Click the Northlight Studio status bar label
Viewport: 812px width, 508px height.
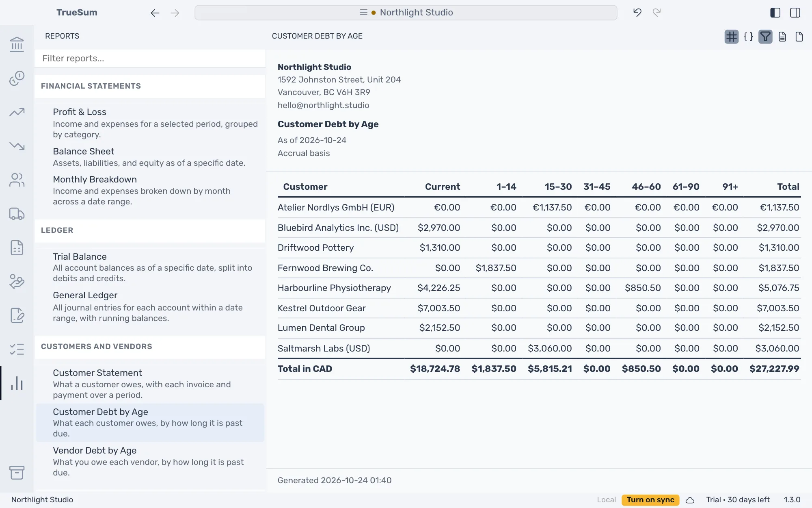click(x=42, y=500)
